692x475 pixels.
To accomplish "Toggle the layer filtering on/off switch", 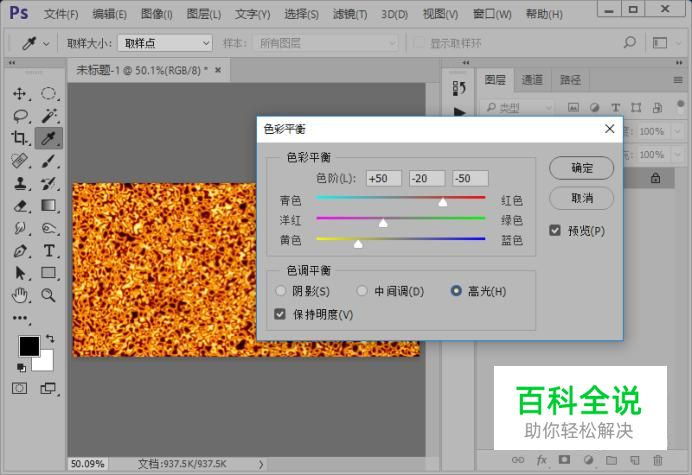I will coord(680,106).
